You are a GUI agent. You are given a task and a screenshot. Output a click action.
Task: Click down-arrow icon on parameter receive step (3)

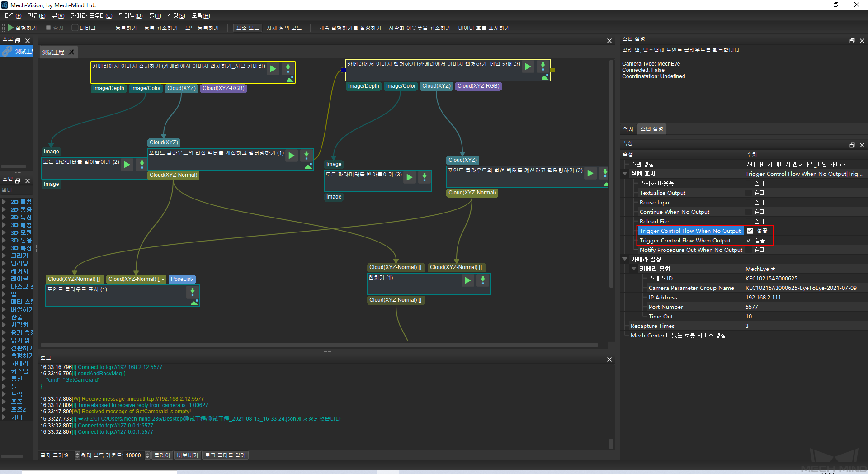(424, 177)
